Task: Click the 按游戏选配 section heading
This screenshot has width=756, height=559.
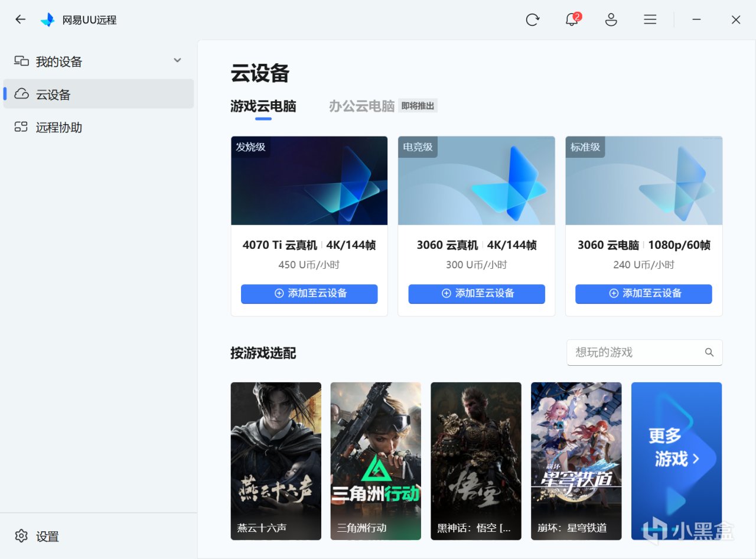Action: [x=263, y=353]
